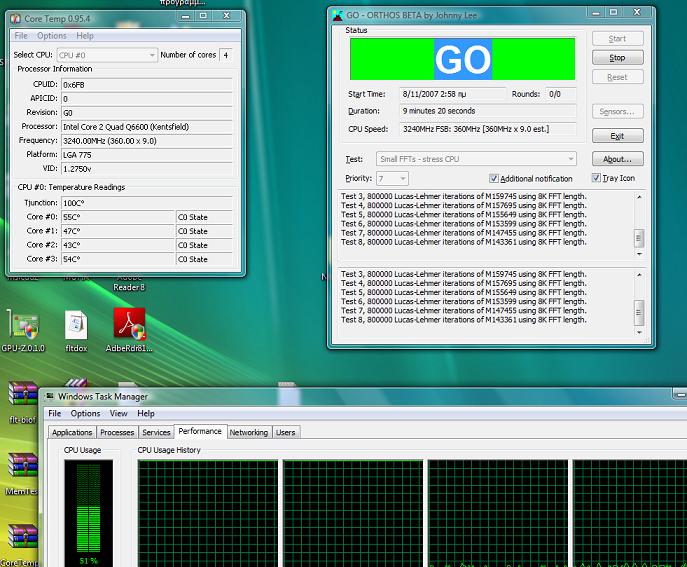Click the upper log scroll up arrow
This screenshot has width=687, height=567.
tap(639, 197)
